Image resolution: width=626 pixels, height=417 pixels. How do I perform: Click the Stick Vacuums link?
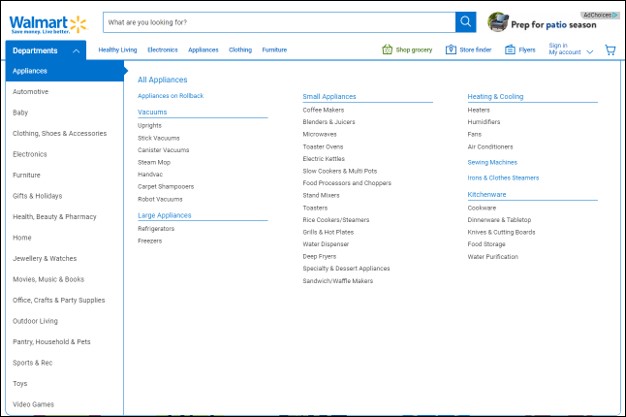[x=158, y=138]
